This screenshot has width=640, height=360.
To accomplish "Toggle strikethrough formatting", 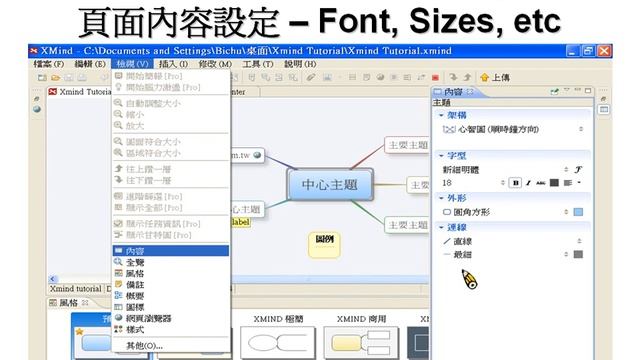I will click(x=541, y=183).
